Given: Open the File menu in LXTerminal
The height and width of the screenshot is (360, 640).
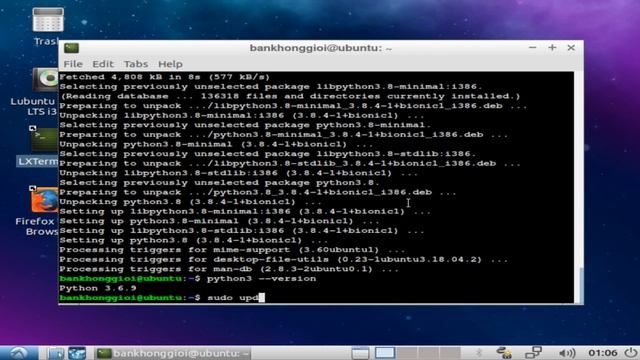Looking at the screenshot, I should (73, 64).
